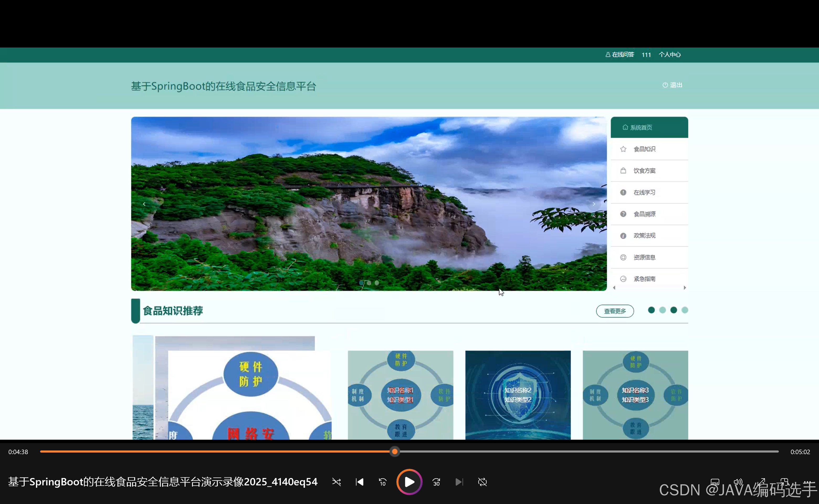Viewport: 819px width, 504px height.
Task: Go to previous track
Action: click(359, 482)
